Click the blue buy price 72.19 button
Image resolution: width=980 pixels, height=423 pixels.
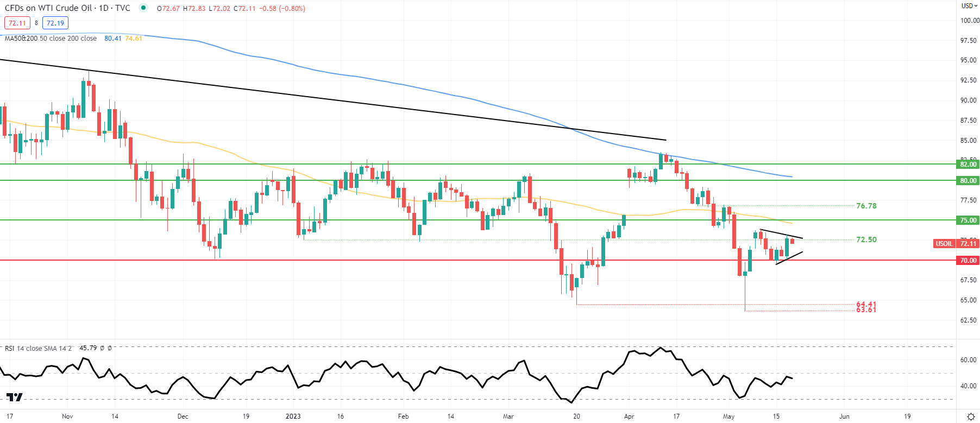click(x=55, y=23)
